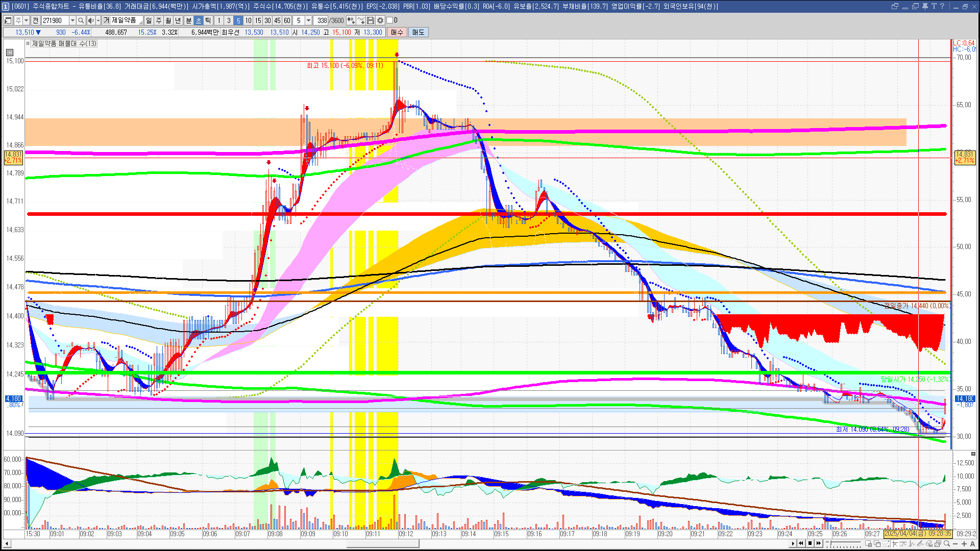Screen dimensions: 980x551
Task: Click the fast-forward replay icon
Action: [819, 543]
